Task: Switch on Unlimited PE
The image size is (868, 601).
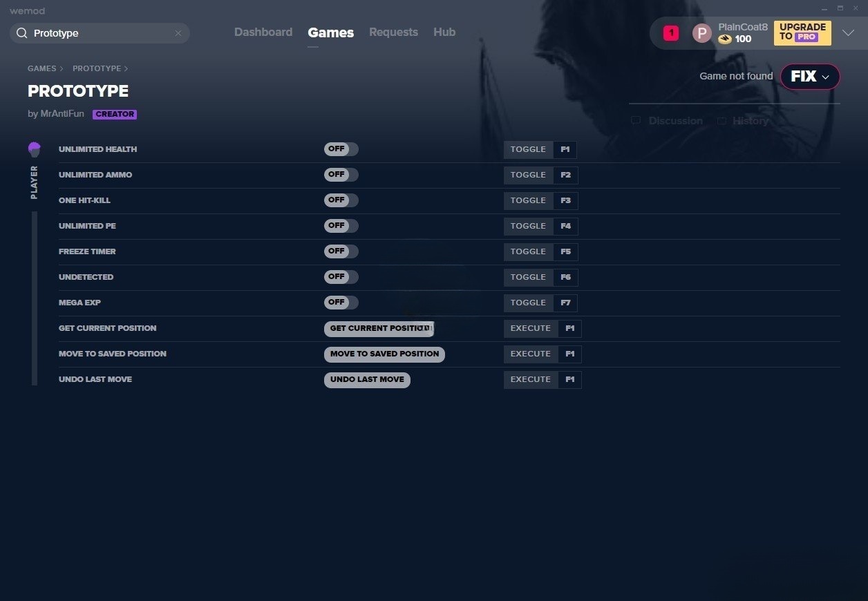Action: pos(341,226)
